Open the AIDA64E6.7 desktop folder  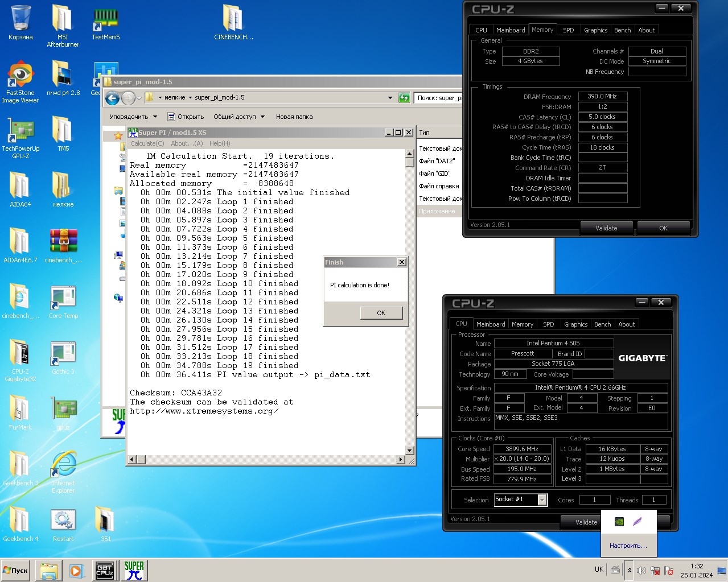pyautogui.click(x=20, y=245)
